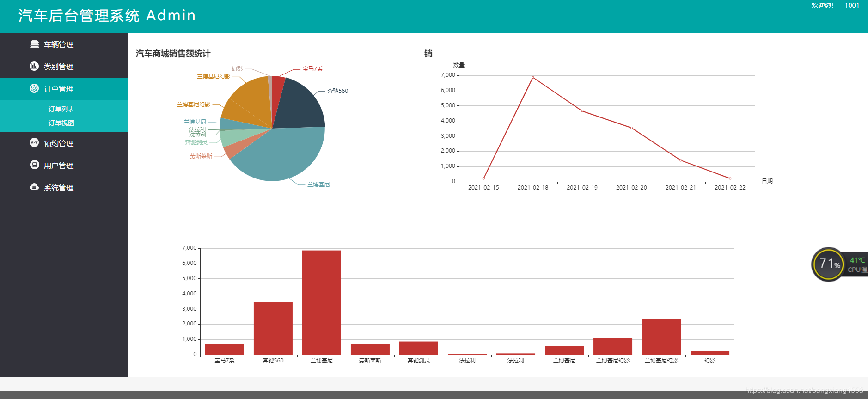
Task: Click the 2021-02-19 data point on line chart
Action: [582, 111]
